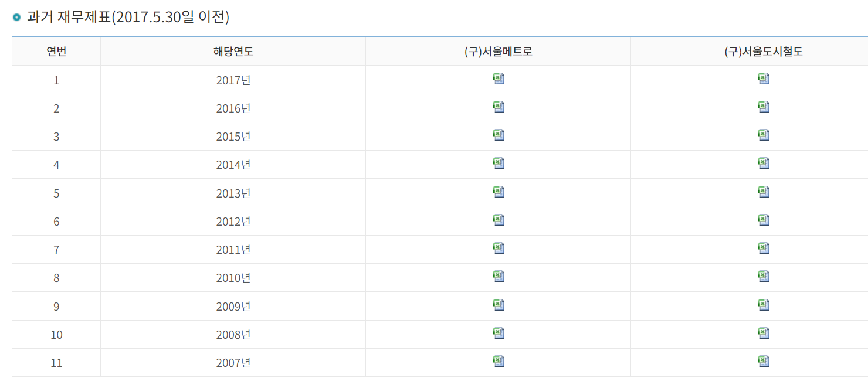Viewport: 868px width, 388px height.
Task: Download 2016년 (구)서울메트로 Excel file
Action: click(499, 107)
